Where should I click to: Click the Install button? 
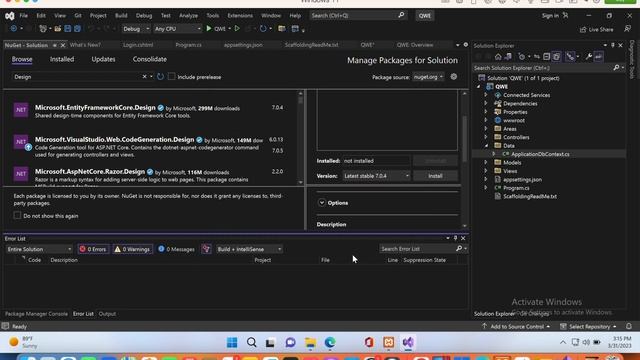coord(435,176)
